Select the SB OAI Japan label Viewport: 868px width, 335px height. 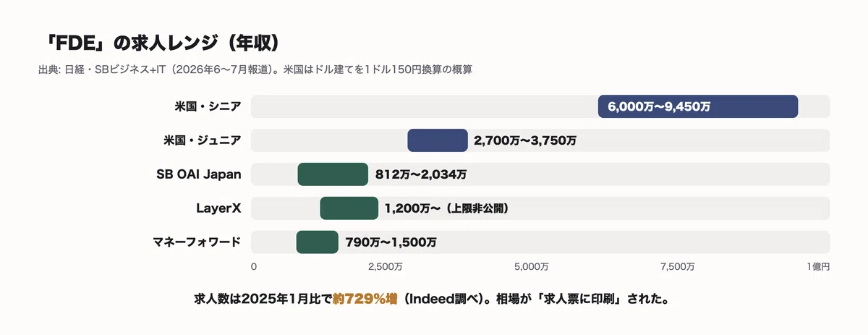click(199, 174)
